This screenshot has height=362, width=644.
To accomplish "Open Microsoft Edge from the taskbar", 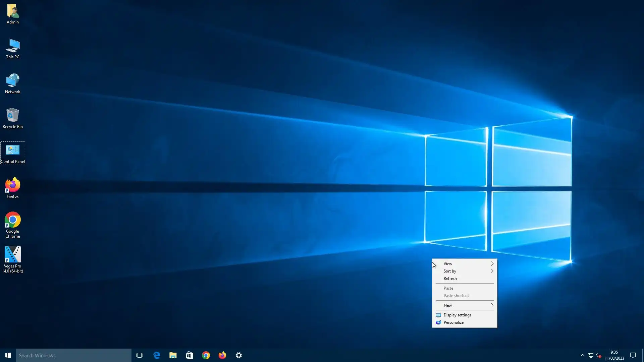I will pos(157,355).
